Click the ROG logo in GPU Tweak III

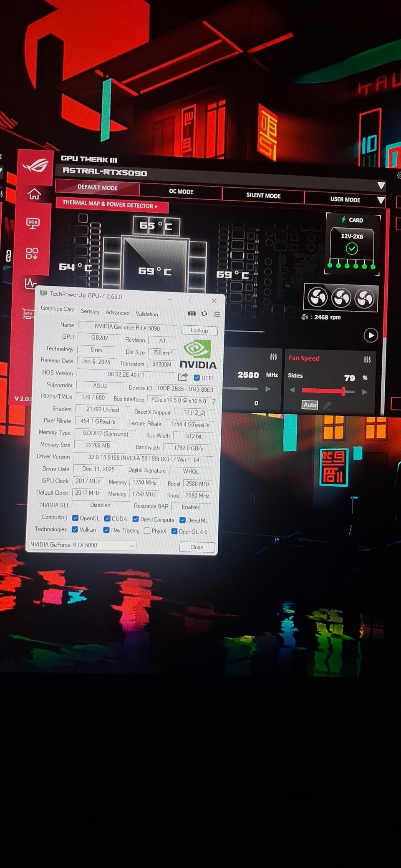35,167
